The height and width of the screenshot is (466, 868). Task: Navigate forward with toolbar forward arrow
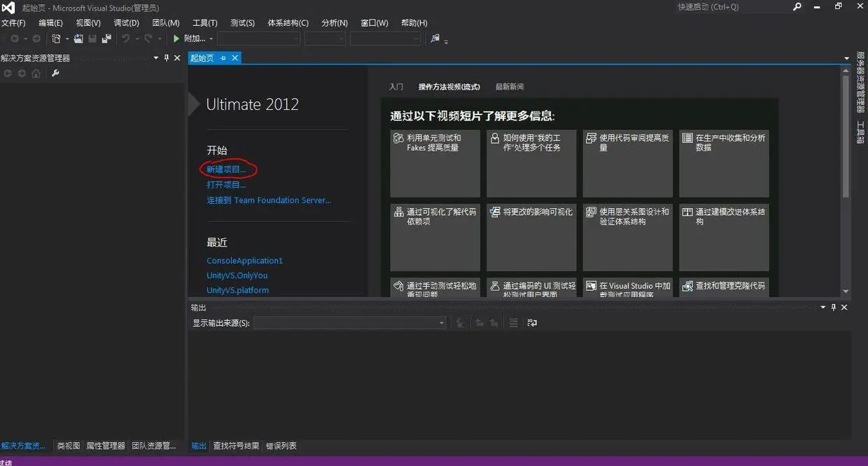point(35,39)
